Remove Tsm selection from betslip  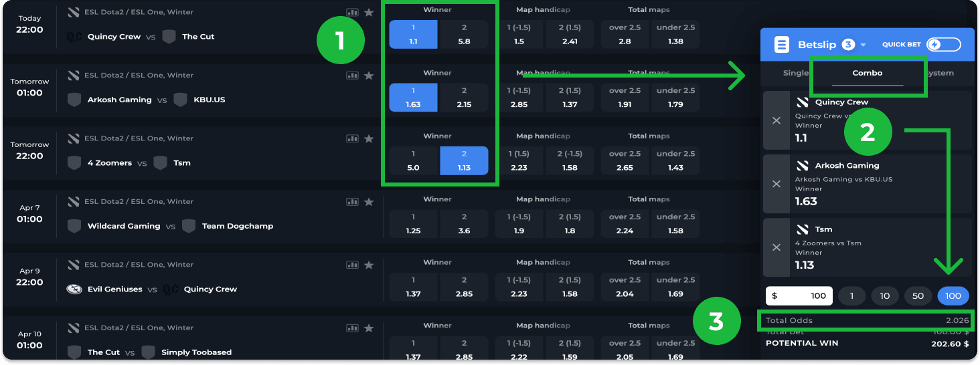pyautogui.click(x=777, y=247)
